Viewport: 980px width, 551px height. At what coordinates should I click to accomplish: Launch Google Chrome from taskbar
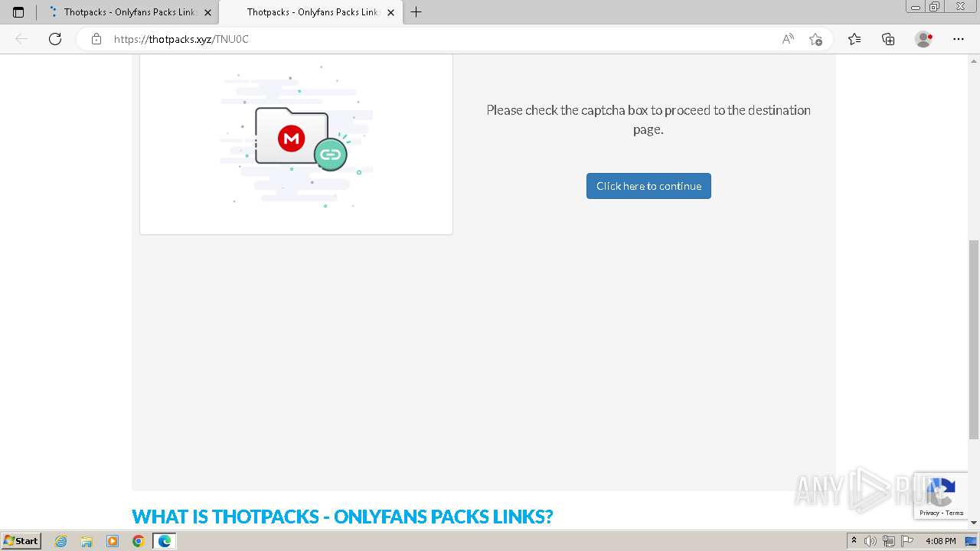[139, 541]
